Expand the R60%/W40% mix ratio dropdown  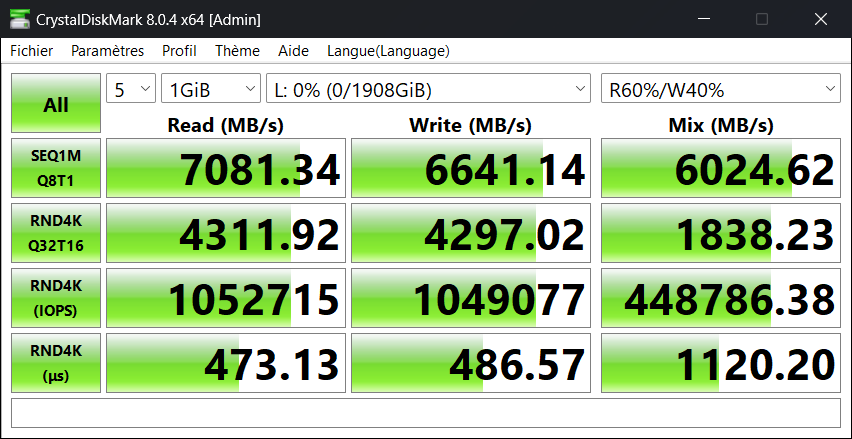(x=720, y=90)
